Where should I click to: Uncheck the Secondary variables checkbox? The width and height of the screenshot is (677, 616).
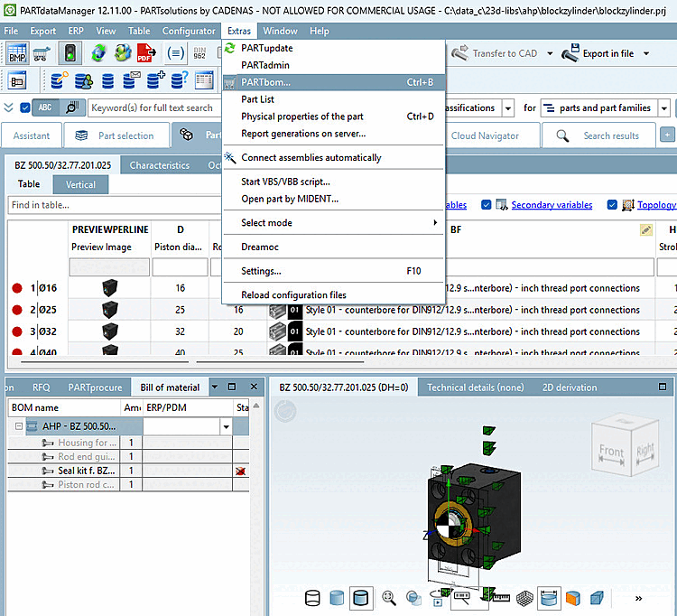[x=487, y=205]
